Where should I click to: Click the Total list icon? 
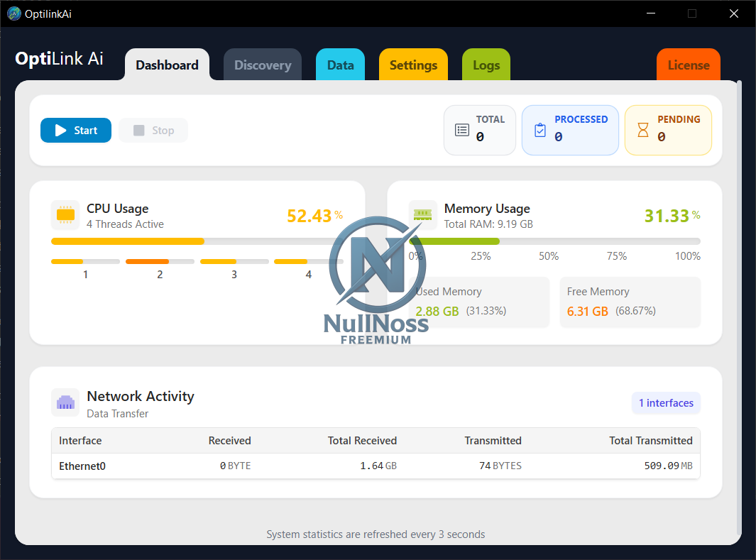[x=462, y=130]
